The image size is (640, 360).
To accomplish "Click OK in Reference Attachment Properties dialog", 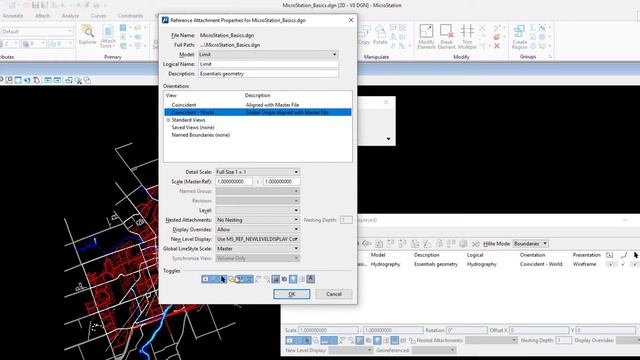I will [x=291, y=294].
